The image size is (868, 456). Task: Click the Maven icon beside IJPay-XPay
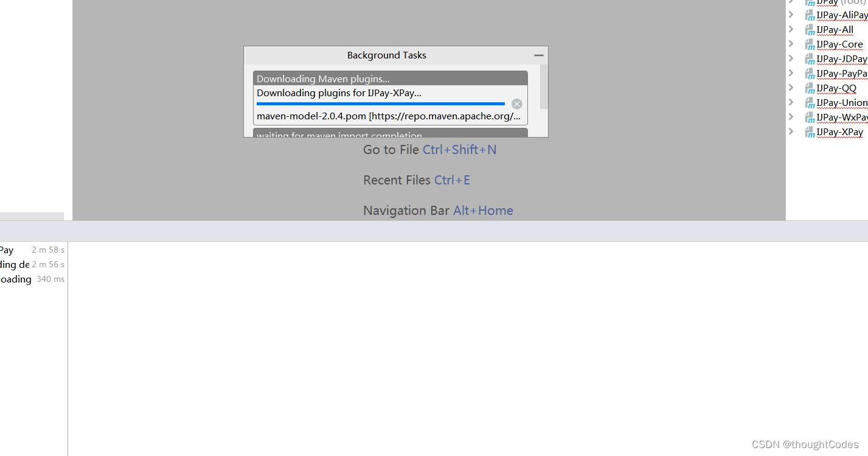(x=810, y=132)
